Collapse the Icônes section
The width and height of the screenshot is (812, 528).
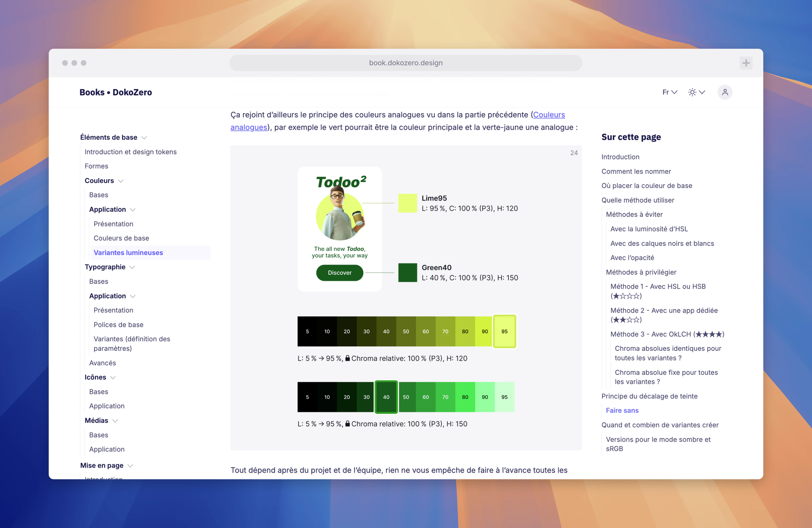113,378
